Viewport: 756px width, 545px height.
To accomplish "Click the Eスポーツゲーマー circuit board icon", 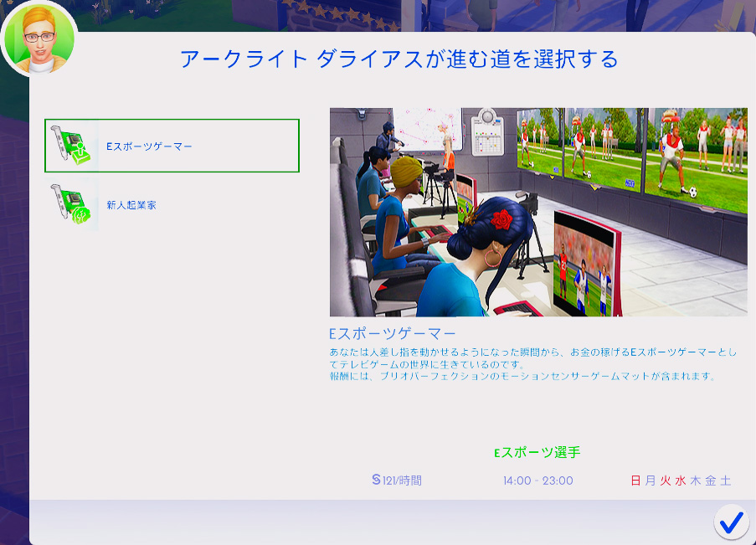I will [71, 146].
